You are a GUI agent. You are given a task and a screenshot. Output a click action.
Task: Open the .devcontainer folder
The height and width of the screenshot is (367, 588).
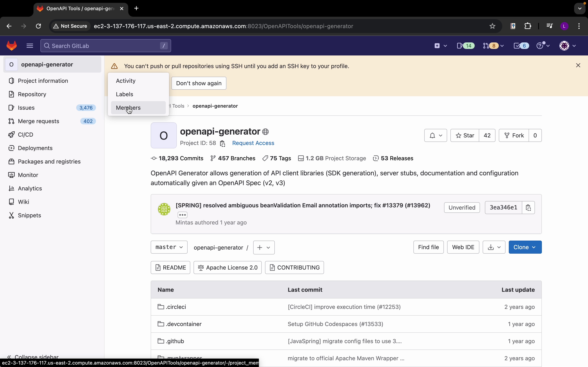coord(184,324)
